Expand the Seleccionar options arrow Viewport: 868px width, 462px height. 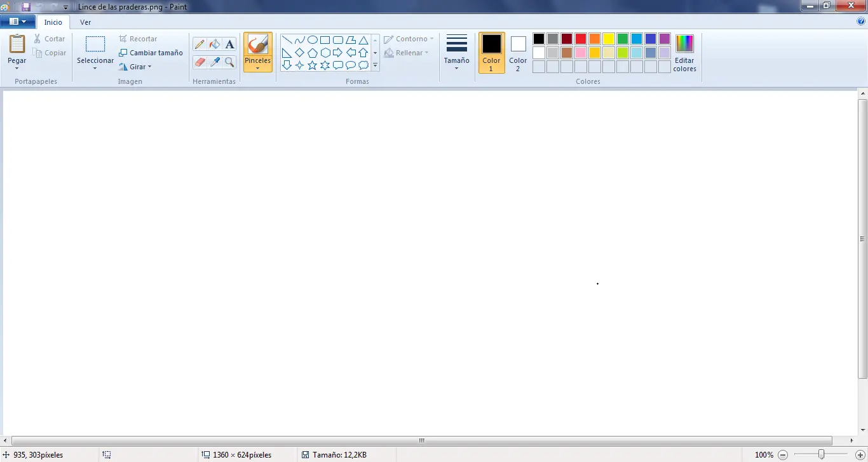pyautogui.click(x=95, y=67)
